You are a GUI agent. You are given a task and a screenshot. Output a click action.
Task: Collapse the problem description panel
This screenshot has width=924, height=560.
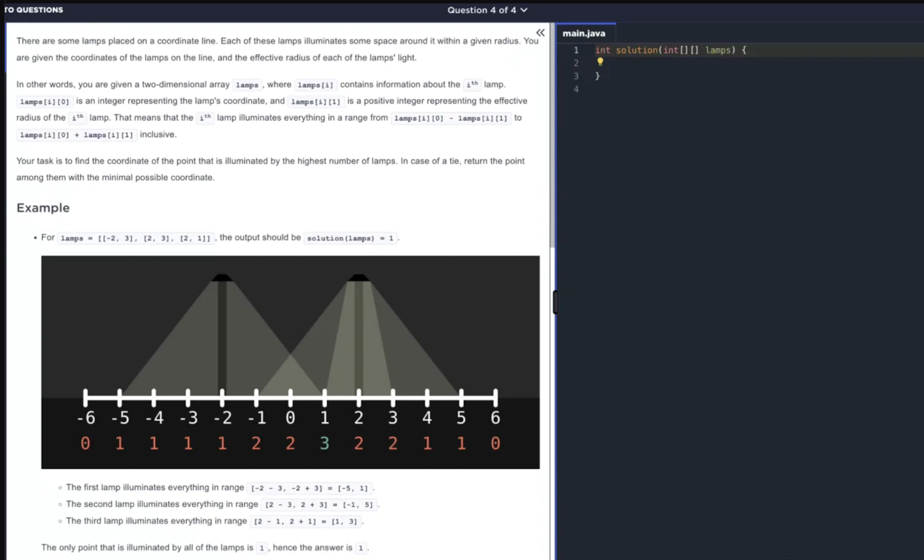tap(540, 33)
